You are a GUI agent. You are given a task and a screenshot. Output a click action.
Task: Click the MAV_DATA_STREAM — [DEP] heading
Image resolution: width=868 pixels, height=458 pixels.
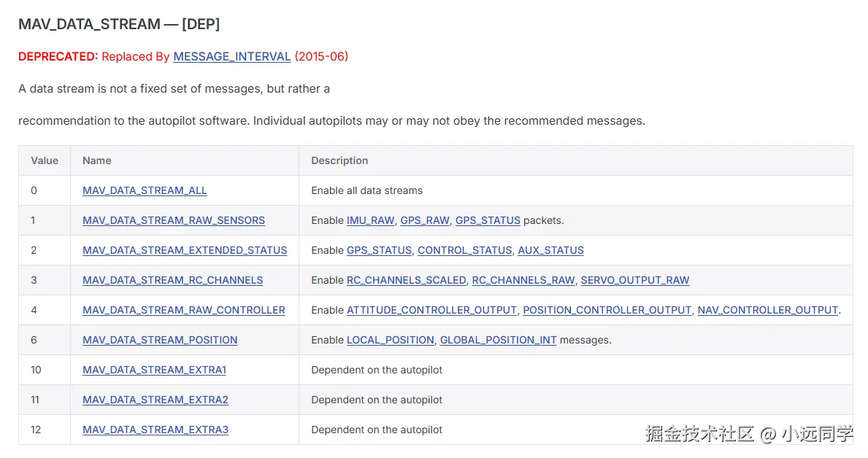[x=119, y=24]
